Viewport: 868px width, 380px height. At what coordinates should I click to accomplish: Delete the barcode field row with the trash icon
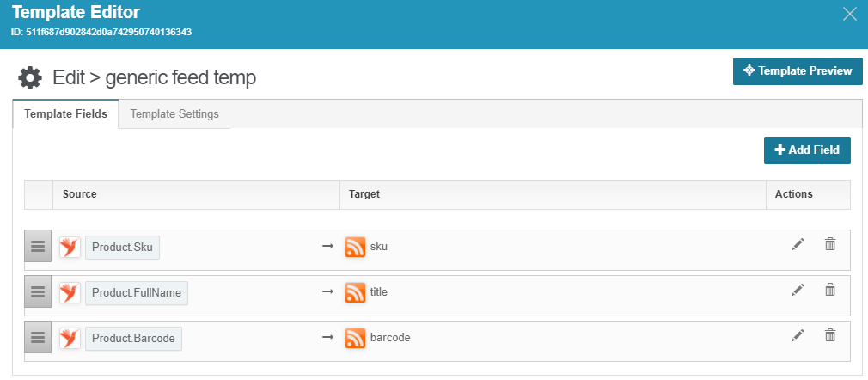830,335
